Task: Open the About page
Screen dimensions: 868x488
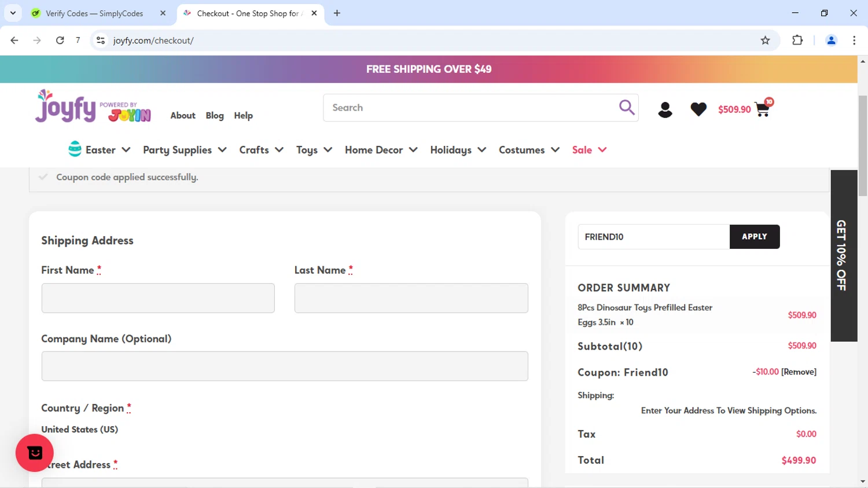Action: tap(183, 116)
